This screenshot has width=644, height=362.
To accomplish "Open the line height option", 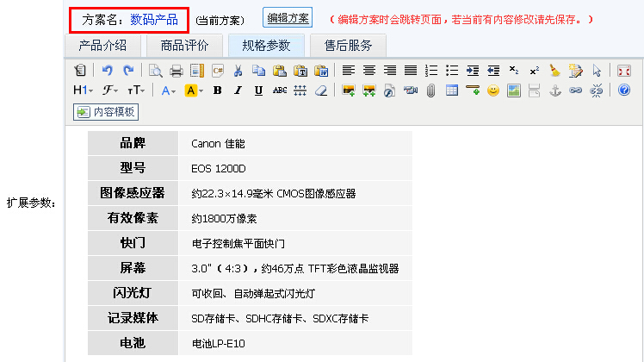I will [x=300, y=90].
